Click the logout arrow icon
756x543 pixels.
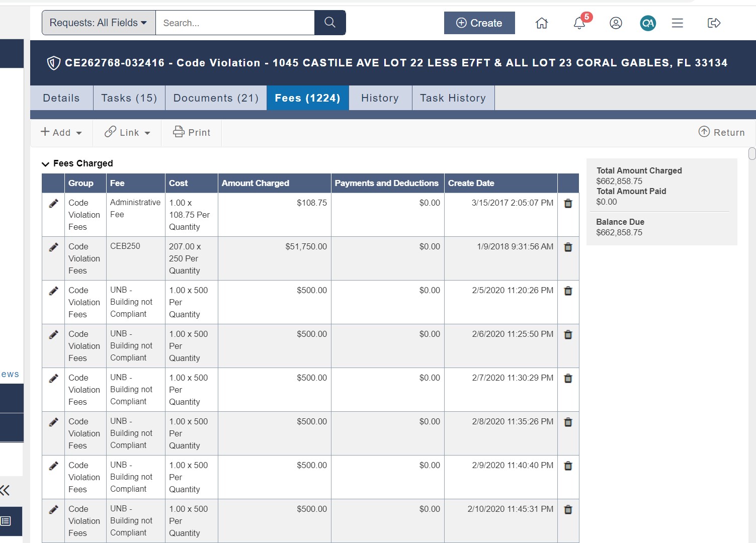coord(714,23)
